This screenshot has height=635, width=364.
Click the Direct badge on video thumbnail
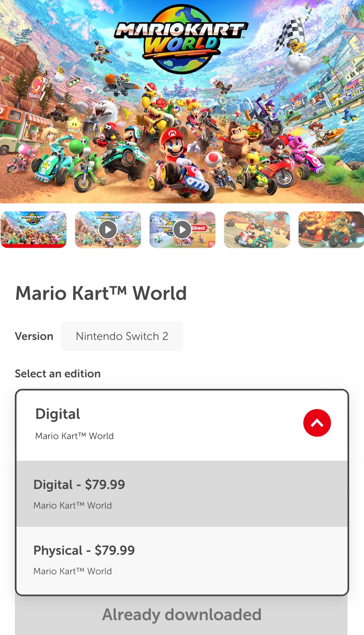(199, 228)
